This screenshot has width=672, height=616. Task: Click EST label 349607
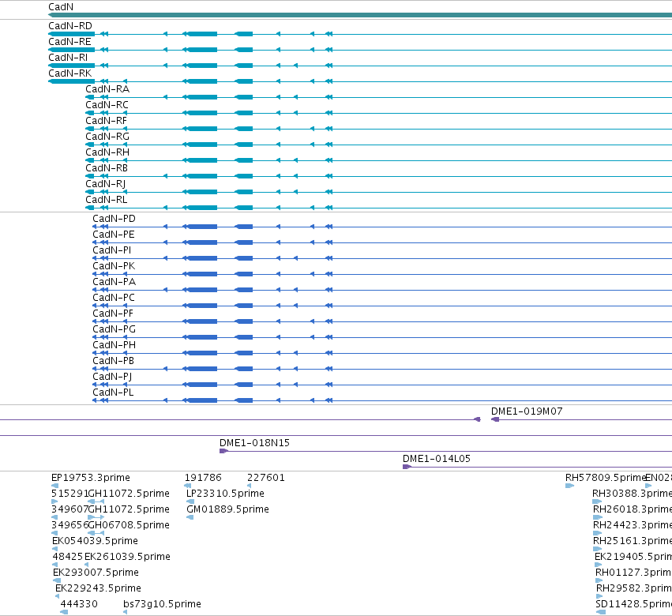(x=69, y=509)
